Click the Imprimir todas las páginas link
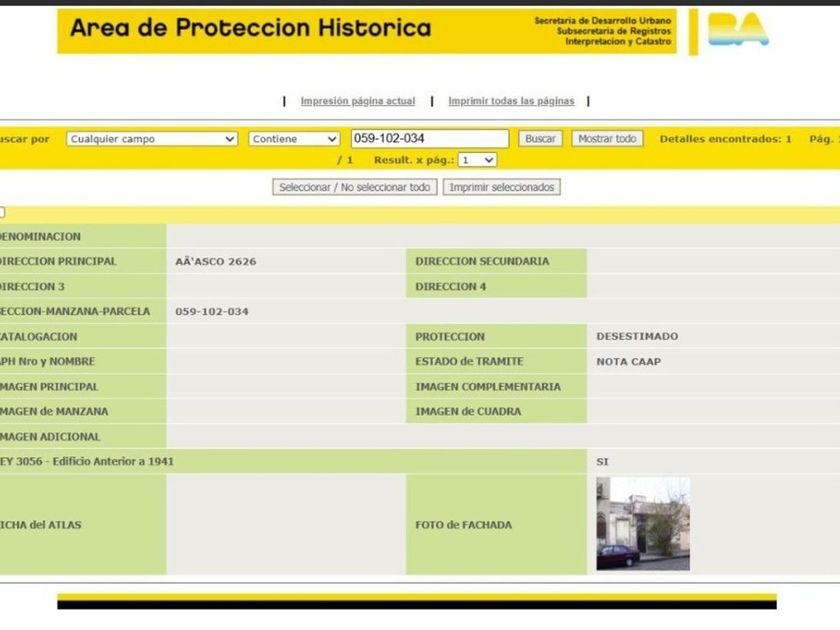The width and height of the screenshot is (840, 630). coord(511,101)
